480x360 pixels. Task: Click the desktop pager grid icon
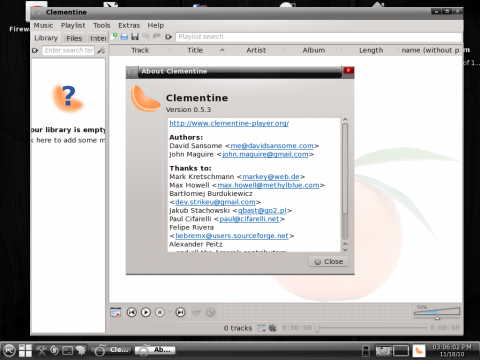tap(25, 351)
